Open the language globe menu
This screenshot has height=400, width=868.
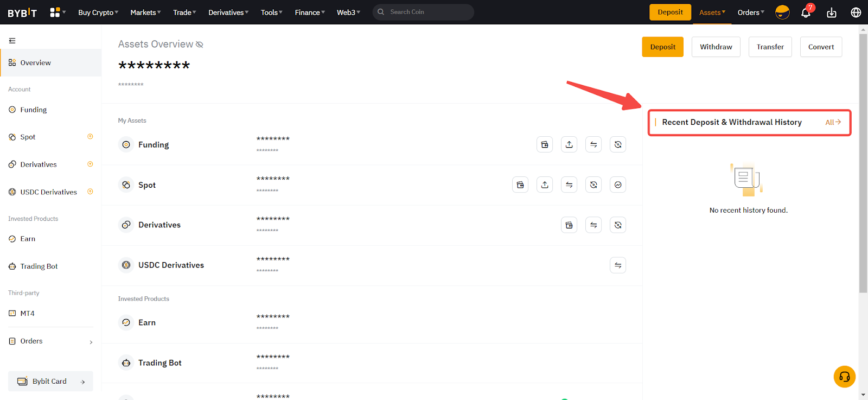856,12
